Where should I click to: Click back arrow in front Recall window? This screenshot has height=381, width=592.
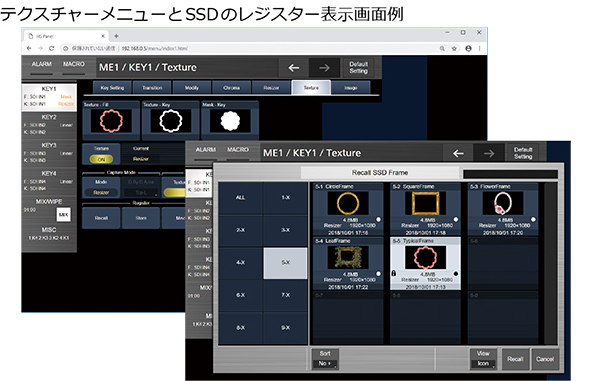pos(458,153)
